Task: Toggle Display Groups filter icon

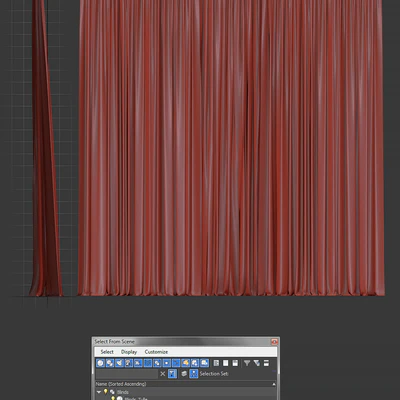Action: tap(157, 363)
